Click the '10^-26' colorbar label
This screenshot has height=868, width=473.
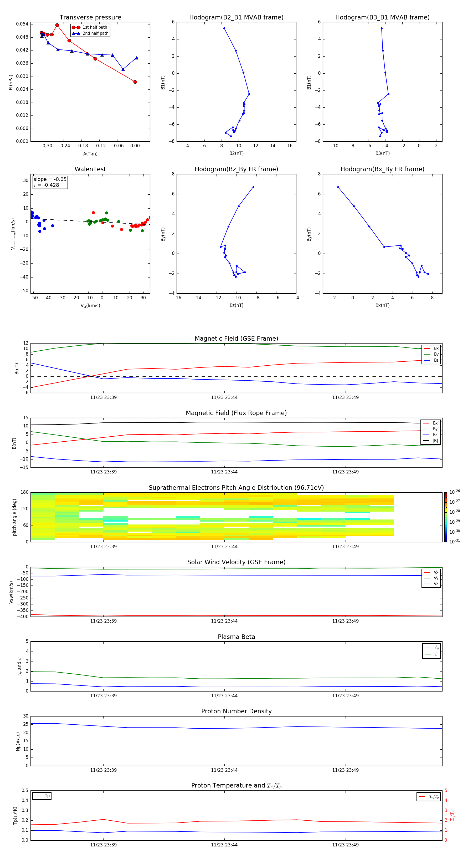coord(455,492)
